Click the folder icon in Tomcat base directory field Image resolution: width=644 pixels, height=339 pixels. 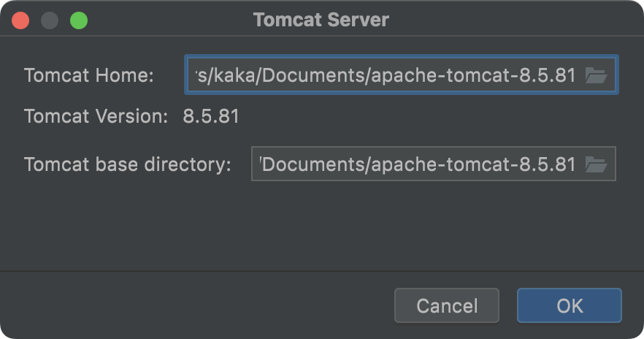597,164
